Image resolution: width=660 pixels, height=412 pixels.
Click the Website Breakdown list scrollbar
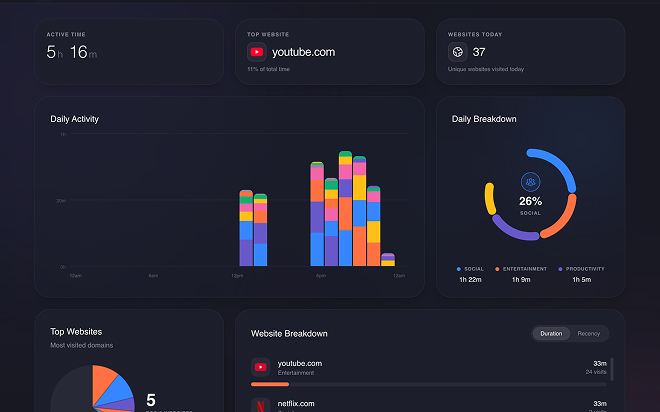click(x=612, y=370)
